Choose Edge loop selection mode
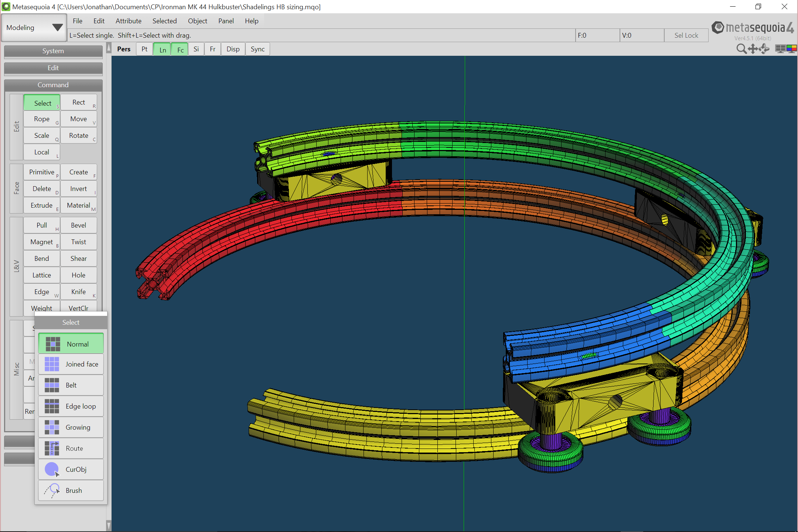The height and width of the screenshot is (532, 798). click(x=71, y=406)
